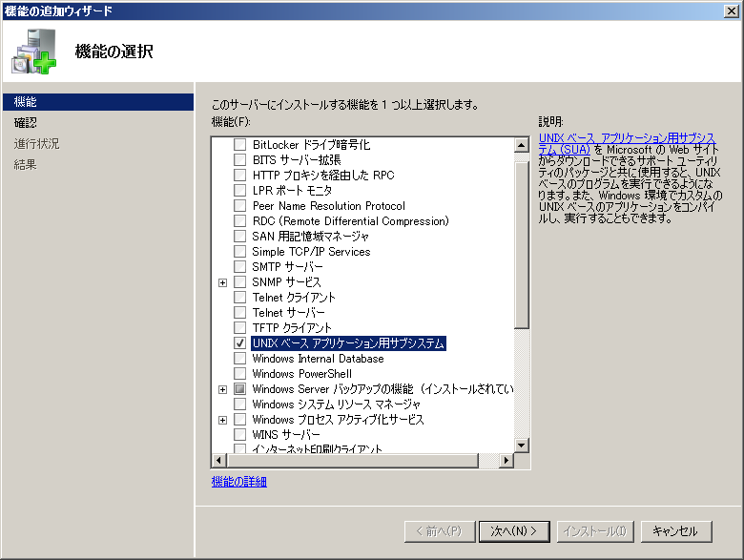Screen dimensions: 744x560
Task: Check the BitLocker ドライブ暗号化 checkbox
Action: pyautogui.click(x=239, y=145)
